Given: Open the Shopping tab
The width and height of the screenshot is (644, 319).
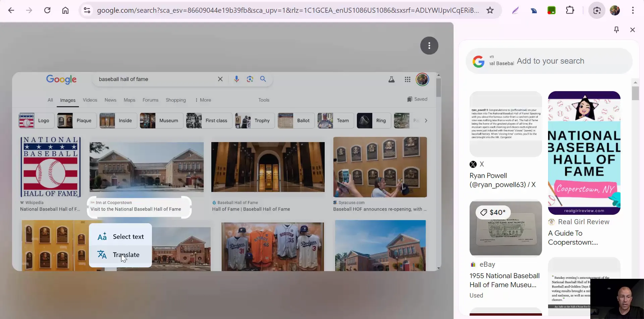Looking at the screenshot, I should click(176, 100).
